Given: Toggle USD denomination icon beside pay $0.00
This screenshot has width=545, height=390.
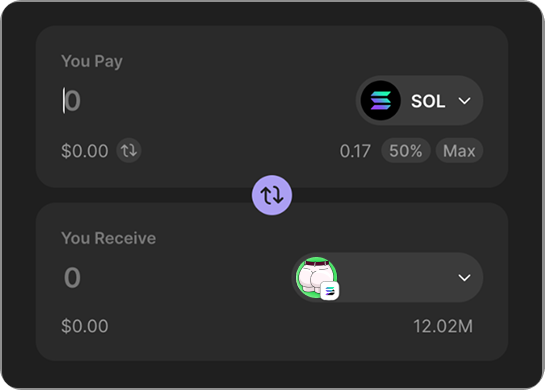Looking at the screenshot, I should [x=129, y=151].
